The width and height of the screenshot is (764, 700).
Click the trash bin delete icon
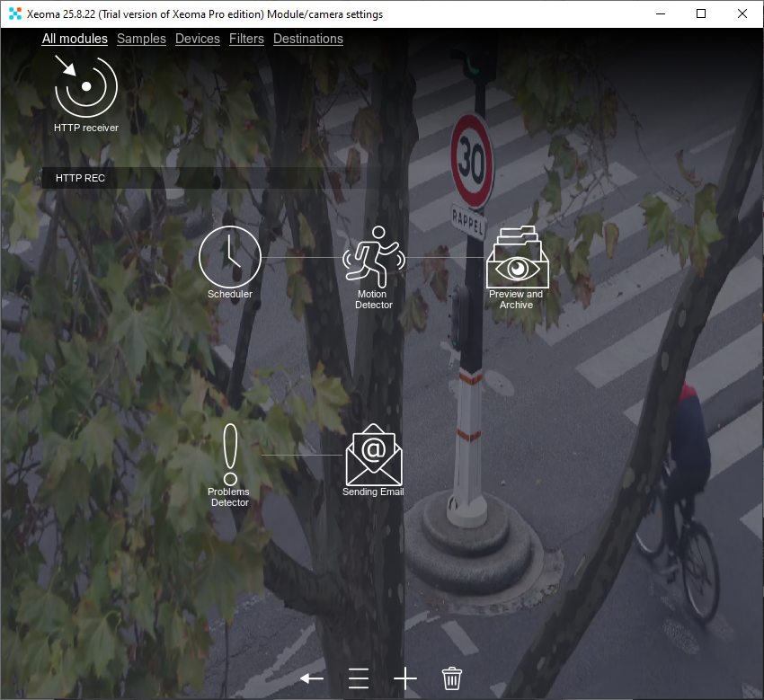[x=452, y=678]
